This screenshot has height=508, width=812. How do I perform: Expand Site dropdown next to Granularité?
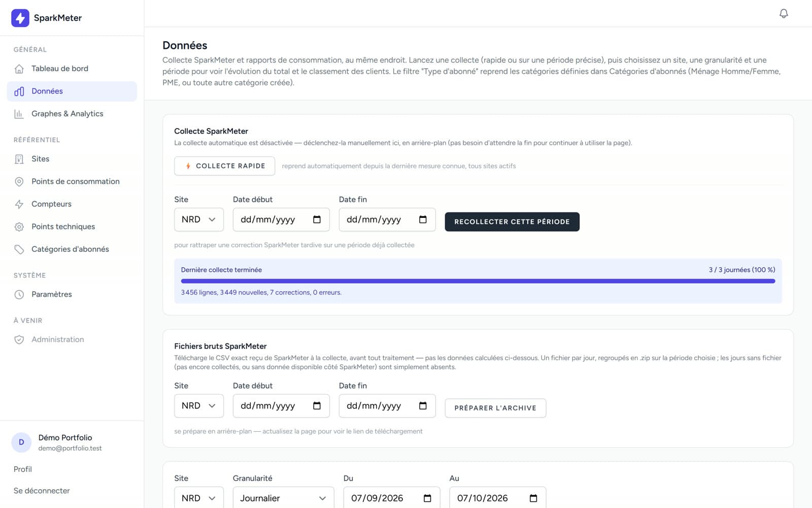click(199, 497)
